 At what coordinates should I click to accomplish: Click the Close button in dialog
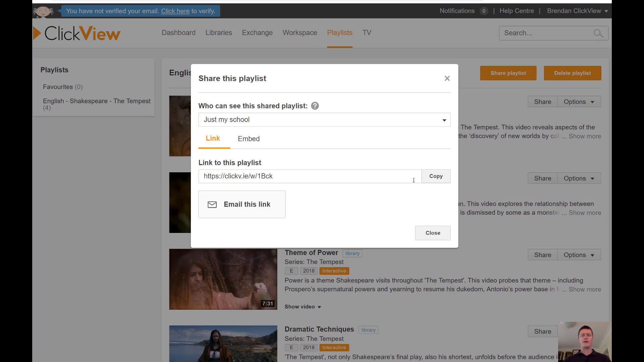pos(433,233)
